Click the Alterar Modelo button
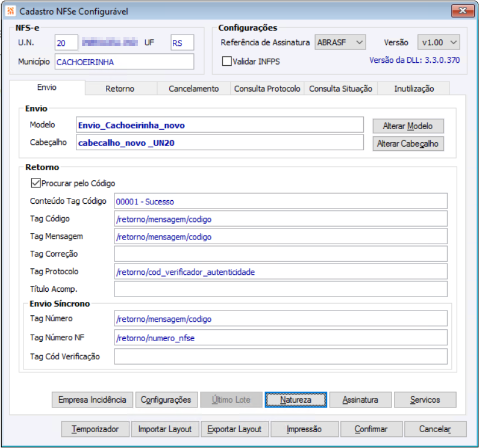Image resolution: width=479 pixels, height=448 pixels. (408, 126)
